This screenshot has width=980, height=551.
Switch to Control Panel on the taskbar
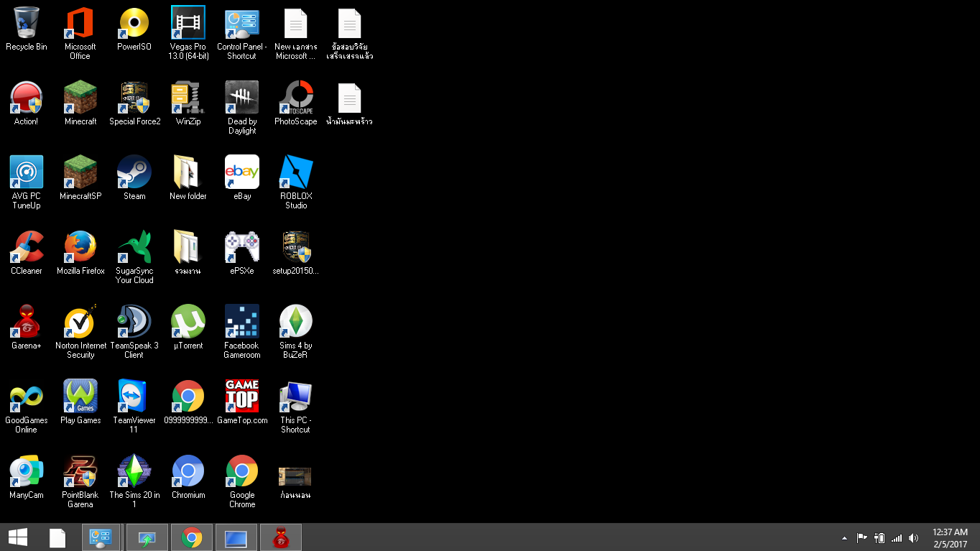101,537
